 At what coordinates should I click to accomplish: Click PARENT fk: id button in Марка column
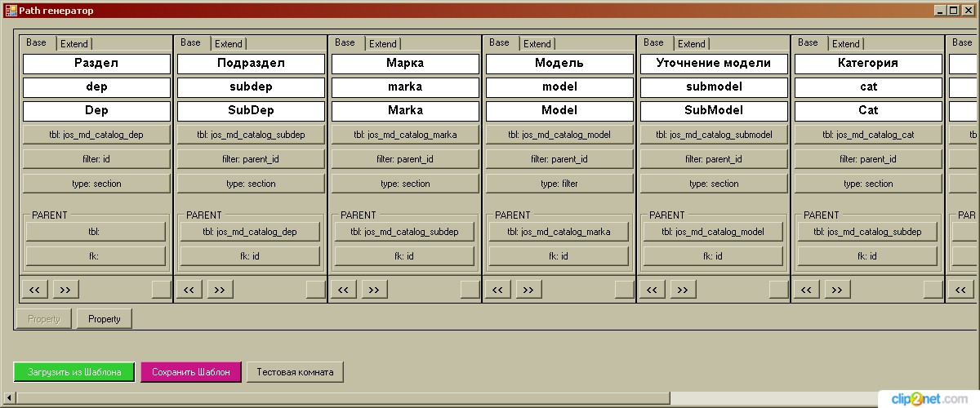point(404,256)
